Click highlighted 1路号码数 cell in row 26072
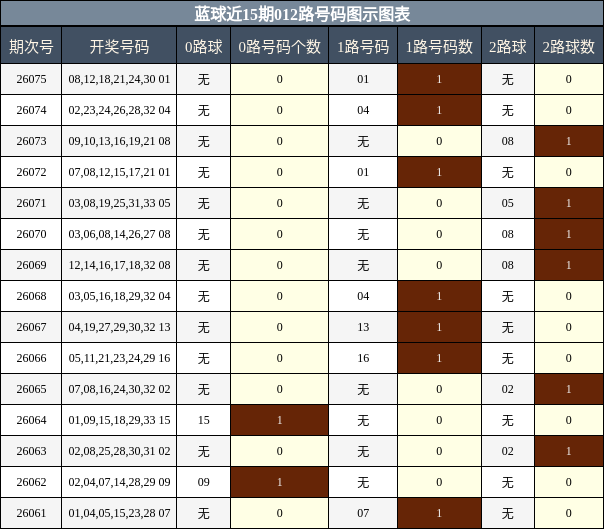 point(439,172)
